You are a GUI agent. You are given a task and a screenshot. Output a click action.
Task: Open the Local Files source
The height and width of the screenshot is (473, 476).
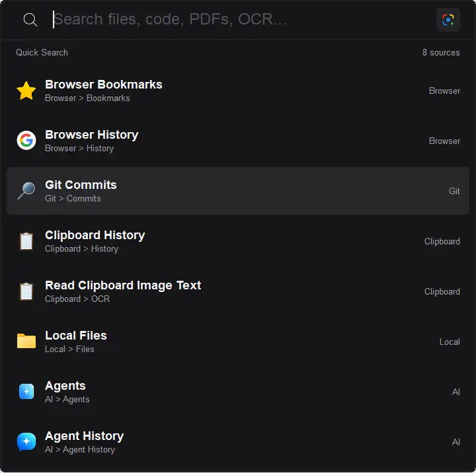pos(238,342)
